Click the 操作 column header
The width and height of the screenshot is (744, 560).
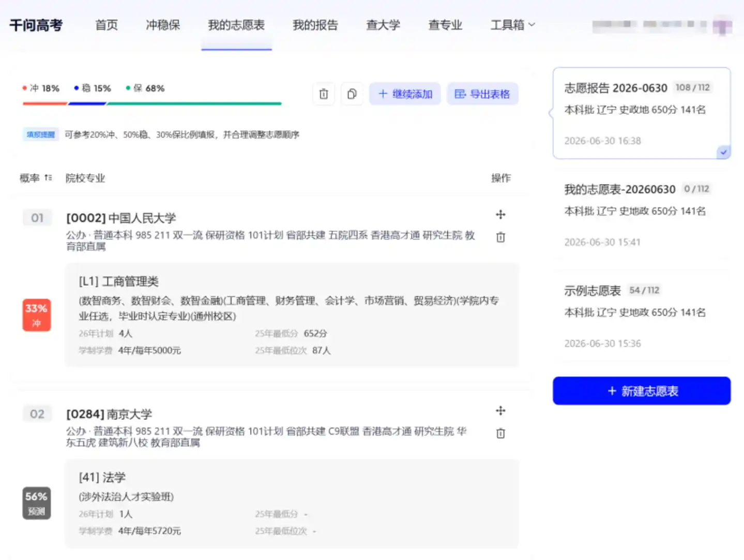pos(501,178)
